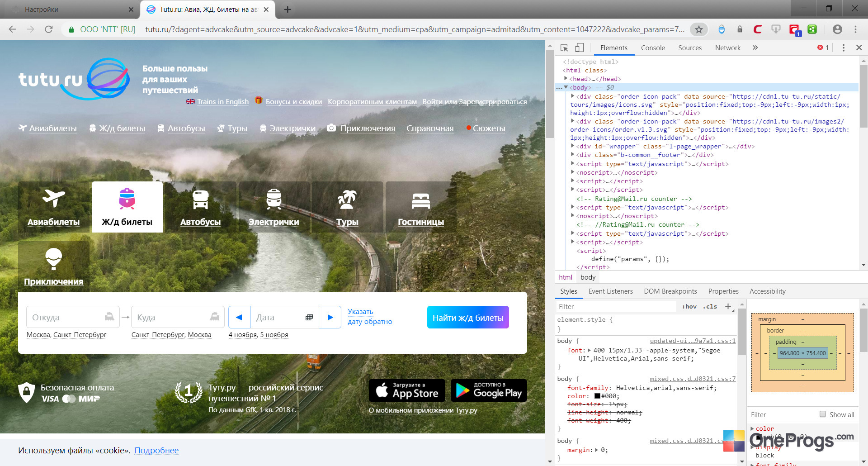The image size is (868, 466).
Task: Click the browser back arrow
Action: (x=12, y=29)
